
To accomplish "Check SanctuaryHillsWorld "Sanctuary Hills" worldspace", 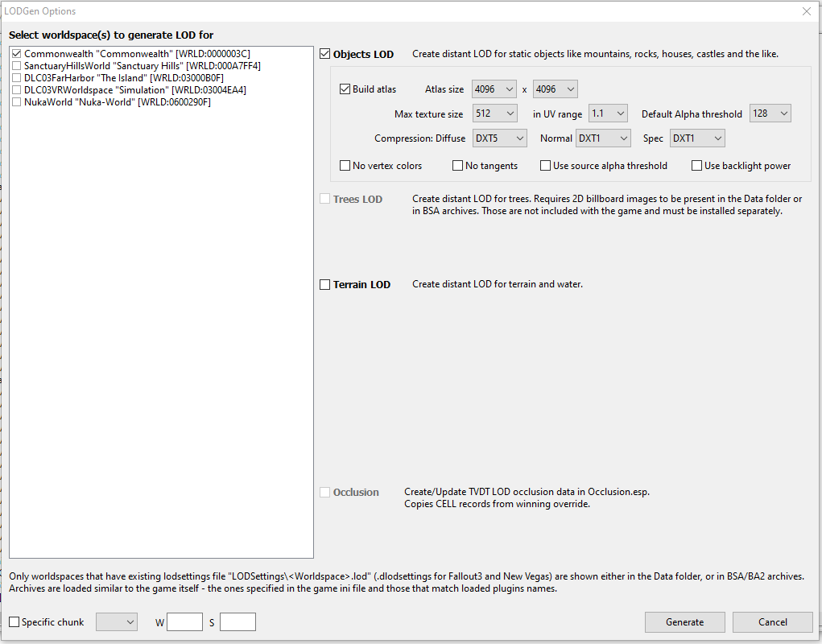I will [16, 65].
